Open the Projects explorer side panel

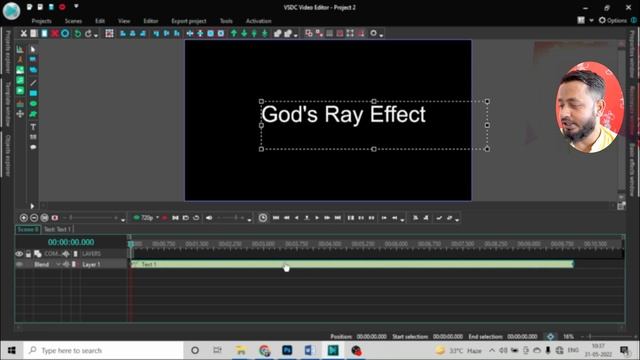coord(7,51)
